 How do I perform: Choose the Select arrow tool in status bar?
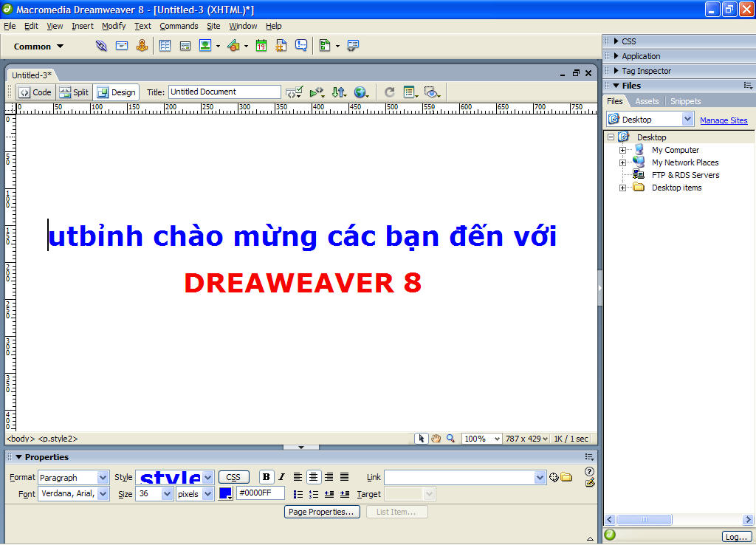point(422,439)
